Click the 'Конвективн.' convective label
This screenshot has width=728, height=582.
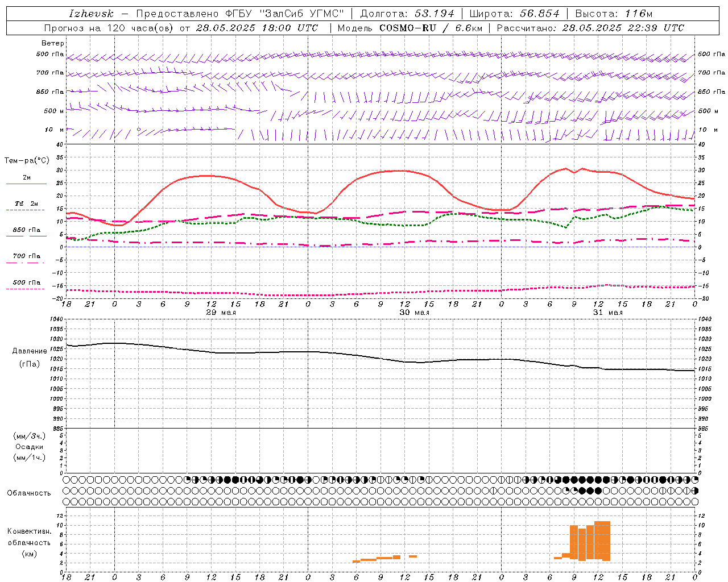(x=29, y=531)
